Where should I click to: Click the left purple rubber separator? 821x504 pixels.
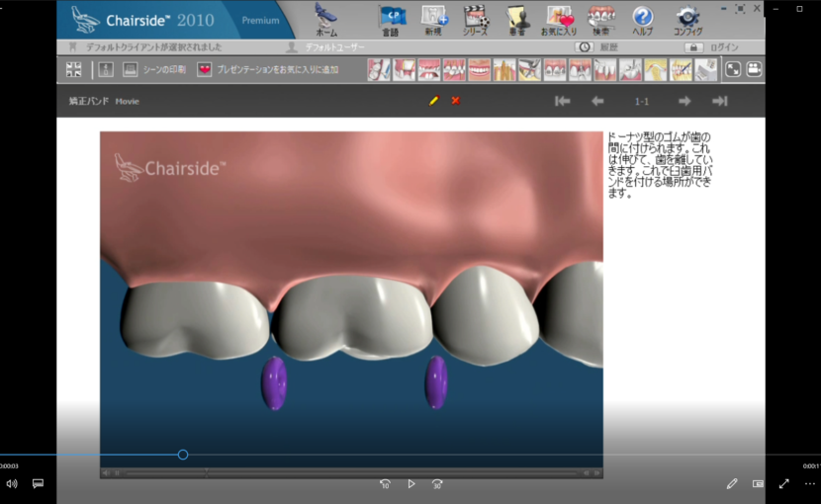(x=274, y=383)
